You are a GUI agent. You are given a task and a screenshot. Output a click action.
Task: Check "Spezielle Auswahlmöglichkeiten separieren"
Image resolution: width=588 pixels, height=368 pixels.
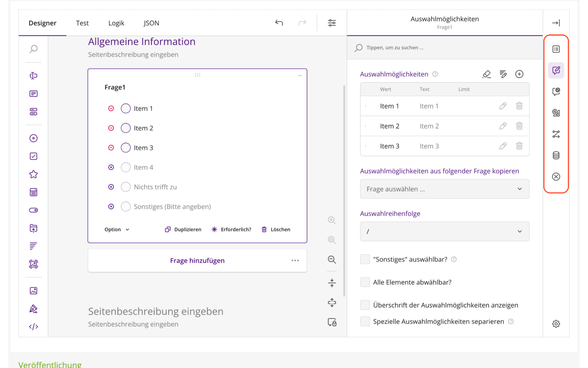(x=365, y=322)
